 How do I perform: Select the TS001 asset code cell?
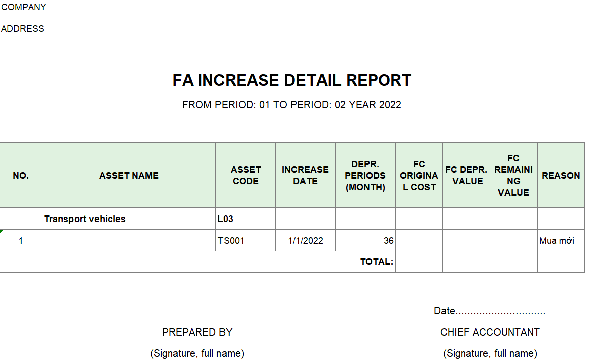231,241
